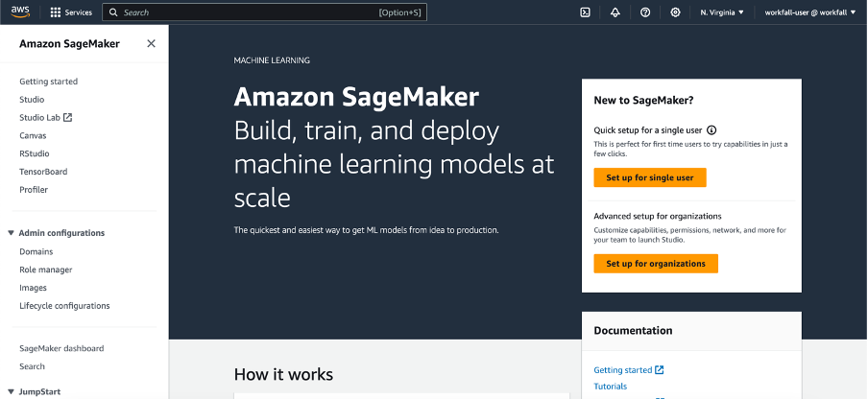Image resolution: width=868 pixels, height=399 pixels.
Task: Open Search item in sidebar
Action: 32,366
